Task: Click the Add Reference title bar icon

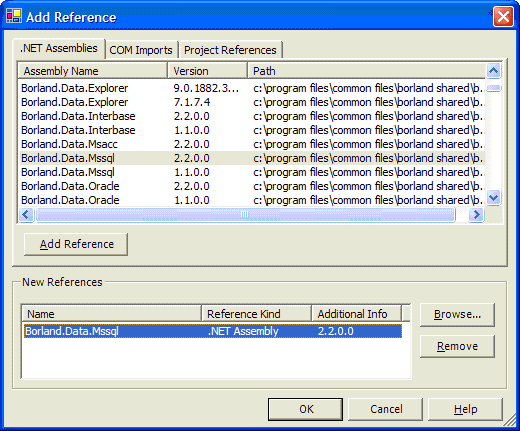Action: (x=14, y=16)
